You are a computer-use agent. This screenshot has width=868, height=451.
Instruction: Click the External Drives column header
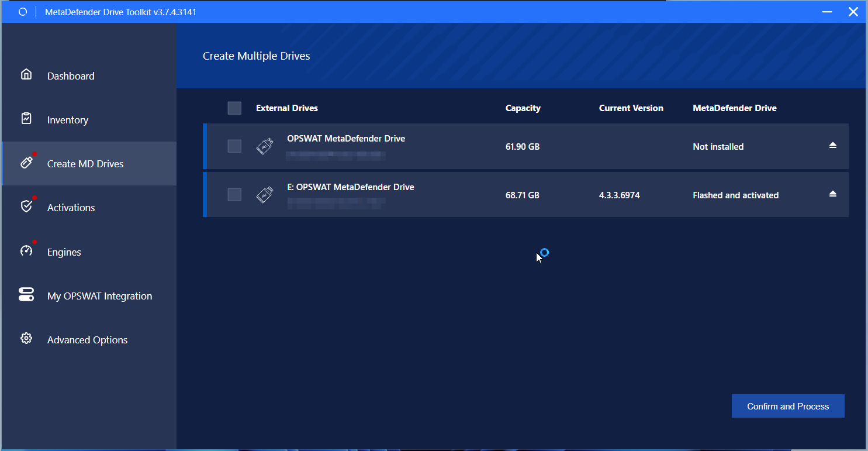pyautogui.click(x=287, y=108)
